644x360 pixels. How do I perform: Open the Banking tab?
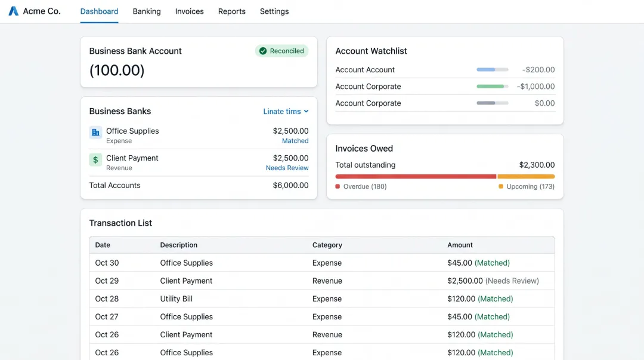(x=147, y=11)
